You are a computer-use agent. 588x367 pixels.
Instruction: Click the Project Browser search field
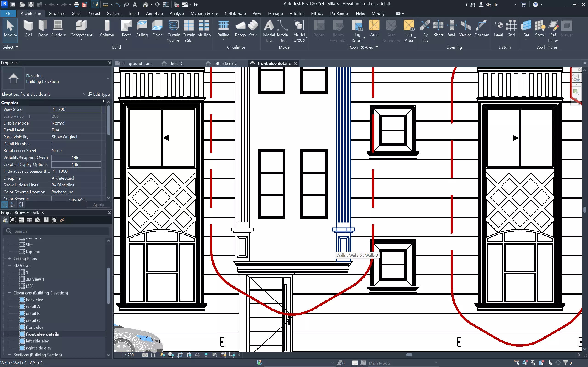58,231
